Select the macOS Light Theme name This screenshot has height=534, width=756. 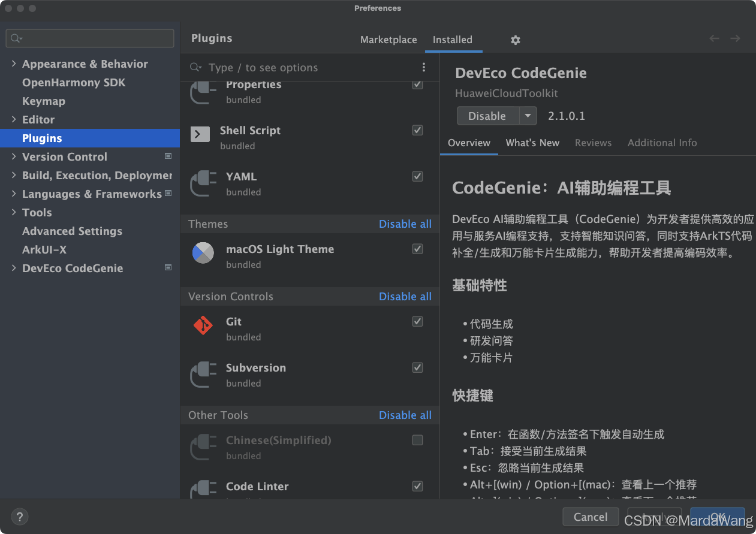click(280, 249)
